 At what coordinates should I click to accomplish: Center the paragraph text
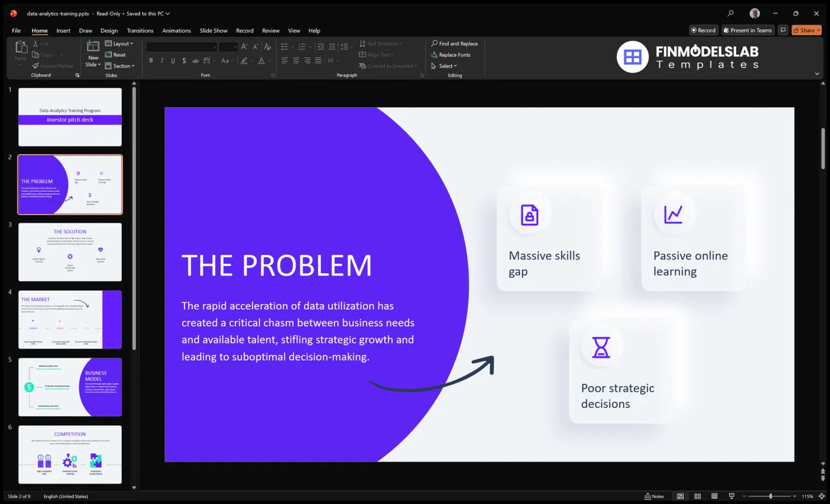click(x=296, y=60)
